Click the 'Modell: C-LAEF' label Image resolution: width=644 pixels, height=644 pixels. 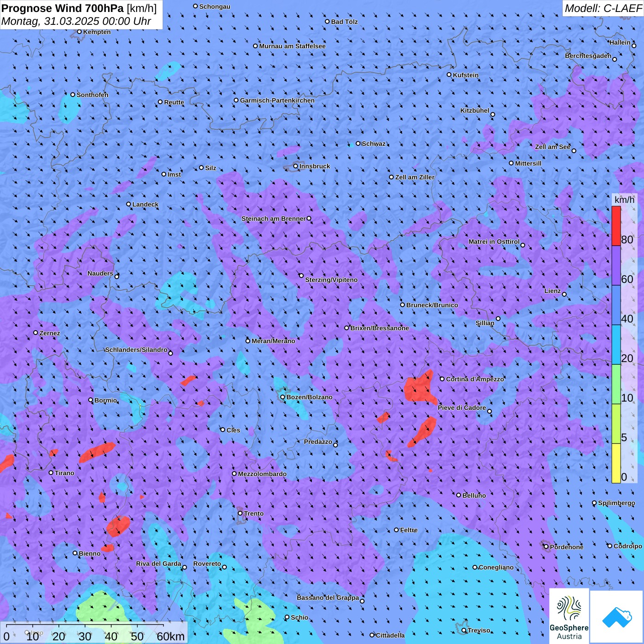603,8
